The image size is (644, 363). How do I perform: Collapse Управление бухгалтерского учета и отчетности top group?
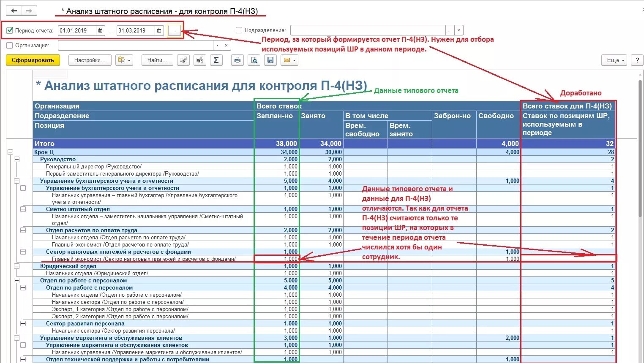point(16,181)
